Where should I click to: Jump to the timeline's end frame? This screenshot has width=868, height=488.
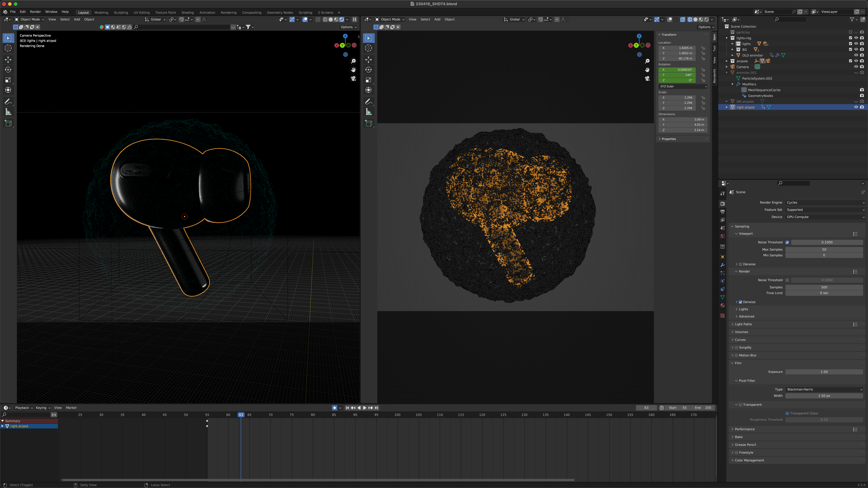click(x=376, y=408)
